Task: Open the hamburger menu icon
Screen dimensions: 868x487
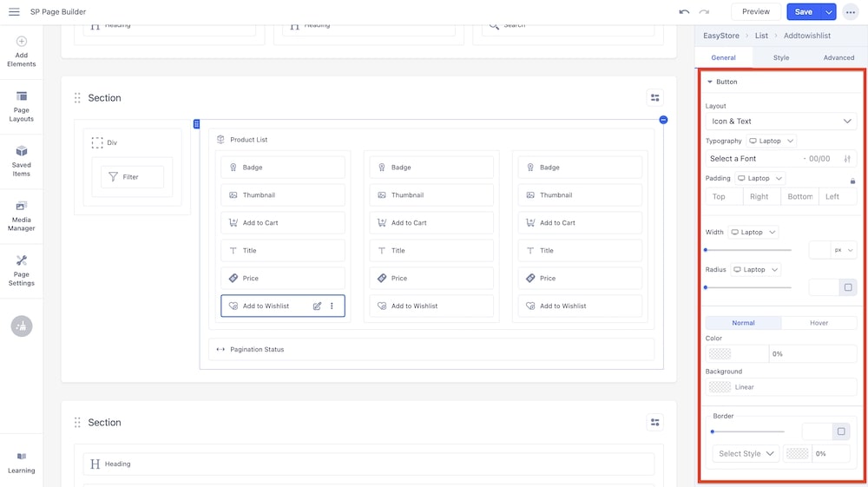Action: 14,12
